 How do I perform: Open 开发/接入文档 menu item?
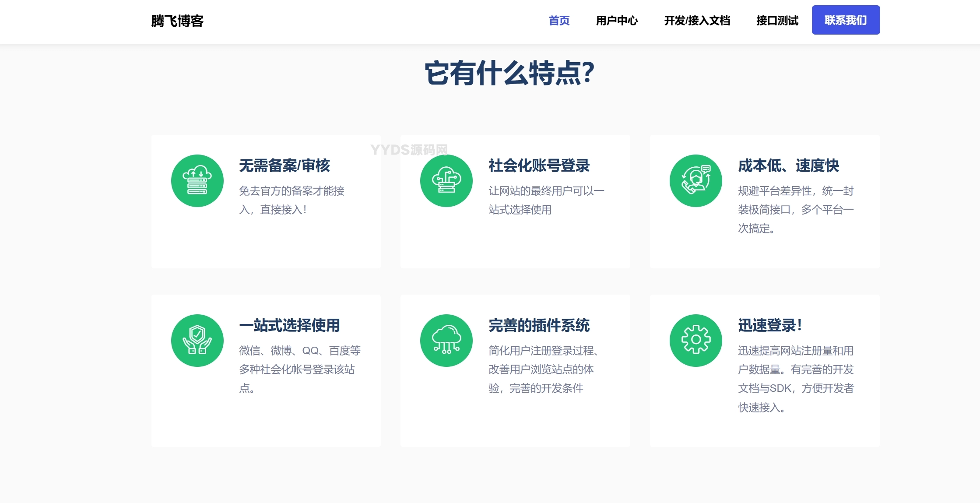coord(697,21)
